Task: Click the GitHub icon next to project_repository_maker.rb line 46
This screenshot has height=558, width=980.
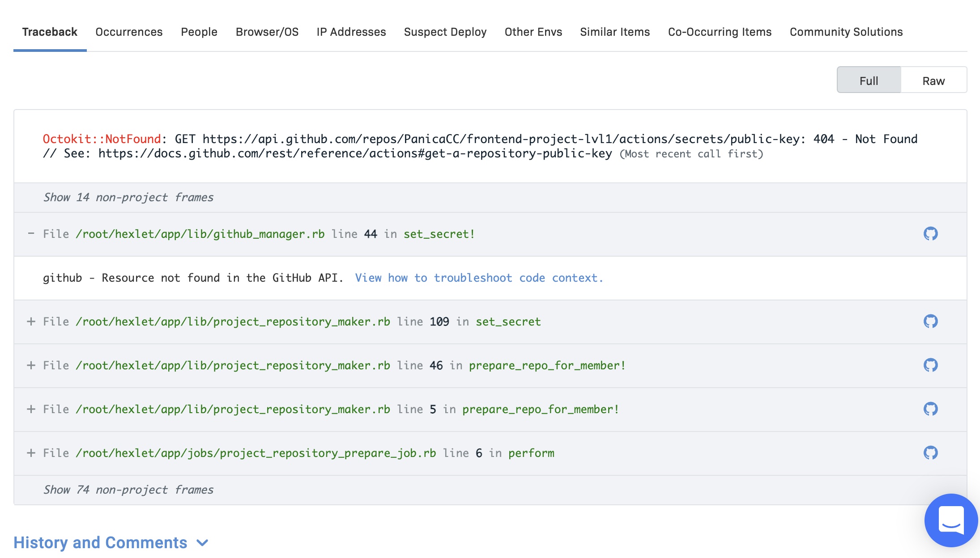Action: (x=931, y=364)
